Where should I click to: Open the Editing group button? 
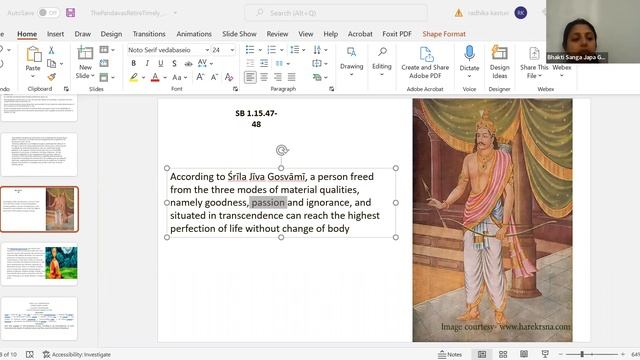382,62
